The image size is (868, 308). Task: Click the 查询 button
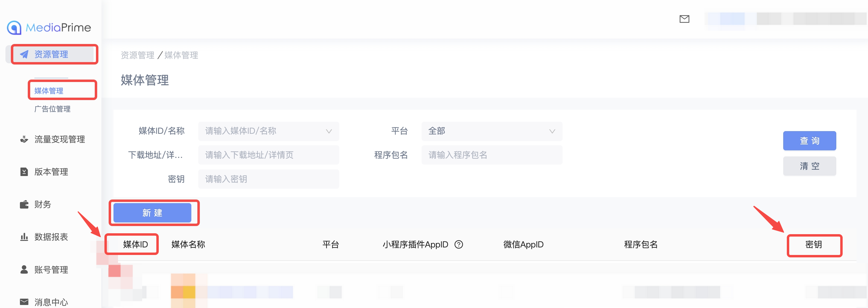pos(809,141)
